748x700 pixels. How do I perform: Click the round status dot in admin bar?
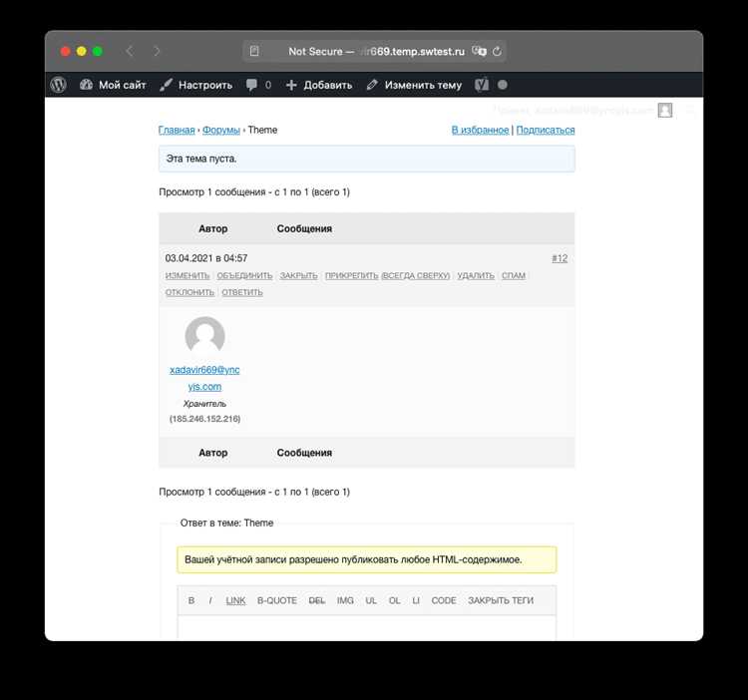point(503,85)
